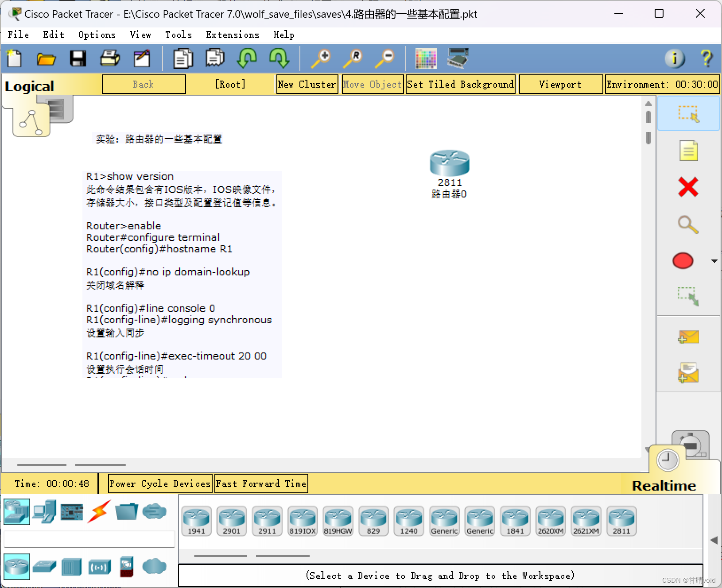The height and width of the screenshot is (588, 722).
Task: Choose the red ellipse drawing tool
Action: point(683,261)
